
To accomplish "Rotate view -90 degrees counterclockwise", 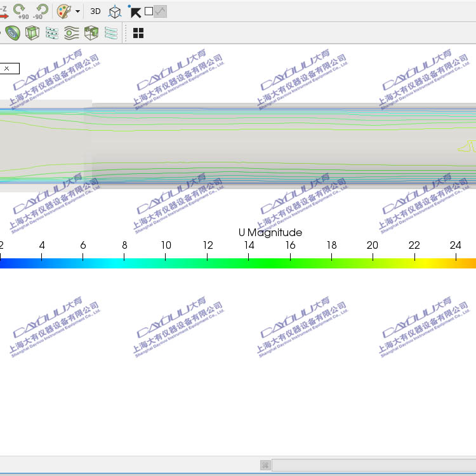I will click(40, 12).
